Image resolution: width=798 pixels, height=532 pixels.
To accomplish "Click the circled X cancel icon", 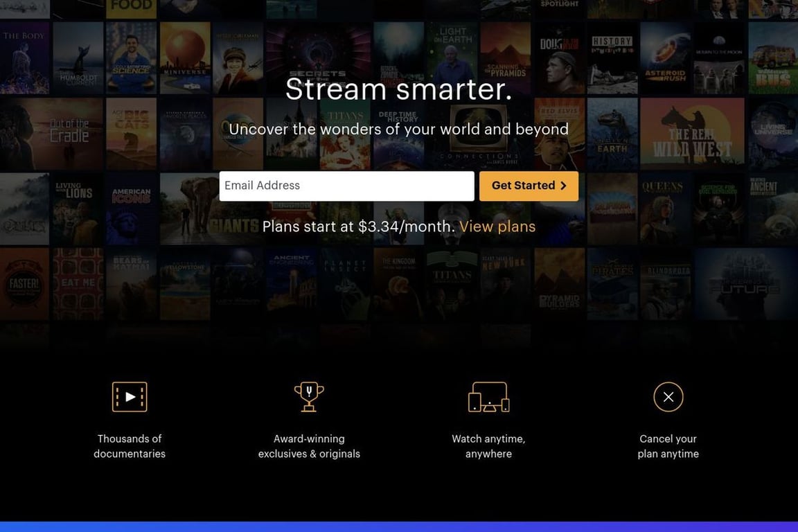I will click(x=668, y=397).
